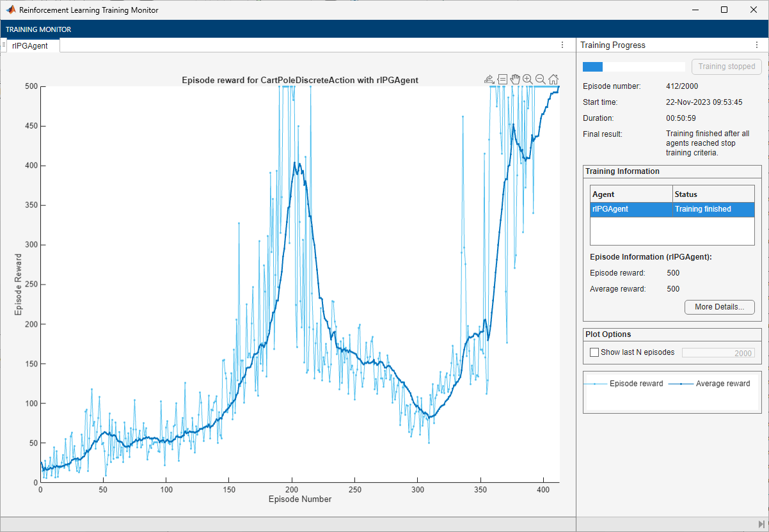Click the Training stopped button
The image size is (769, 532).
726,66
